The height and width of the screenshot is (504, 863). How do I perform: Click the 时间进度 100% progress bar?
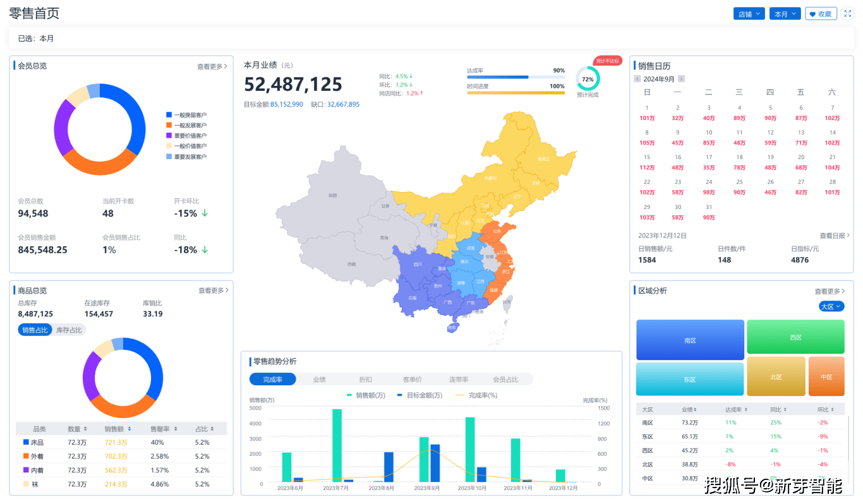tap(516, 93)
